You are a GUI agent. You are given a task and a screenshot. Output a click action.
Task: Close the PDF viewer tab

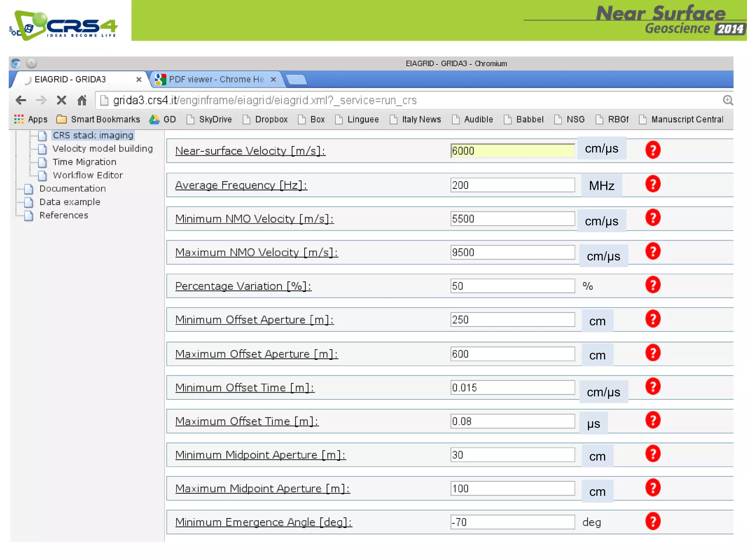coord(273,79)
